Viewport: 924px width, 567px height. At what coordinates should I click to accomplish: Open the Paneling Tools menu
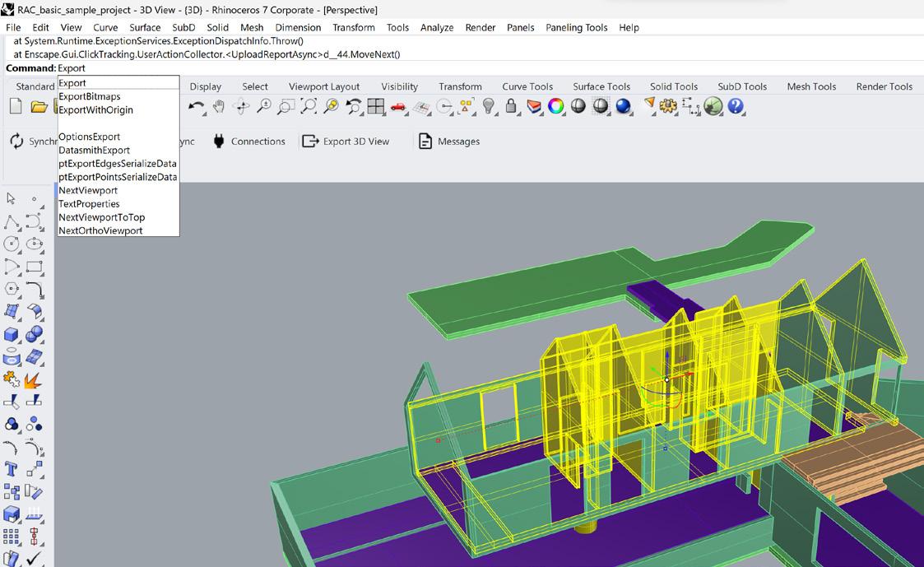click(x=576, y=27)
